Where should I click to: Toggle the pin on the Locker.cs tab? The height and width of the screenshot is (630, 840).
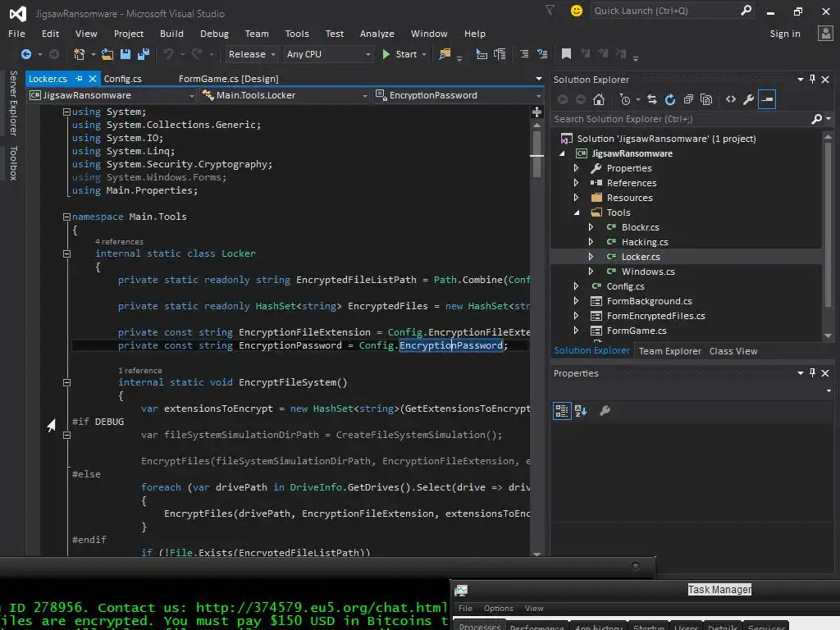pos(80,79)
